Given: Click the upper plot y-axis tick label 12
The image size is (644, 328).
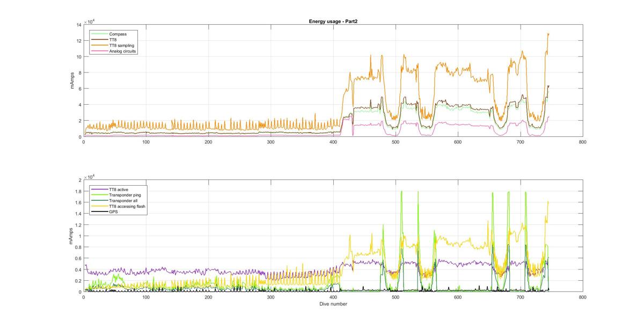Looking at the screenshot, I should tap(78, 41).
